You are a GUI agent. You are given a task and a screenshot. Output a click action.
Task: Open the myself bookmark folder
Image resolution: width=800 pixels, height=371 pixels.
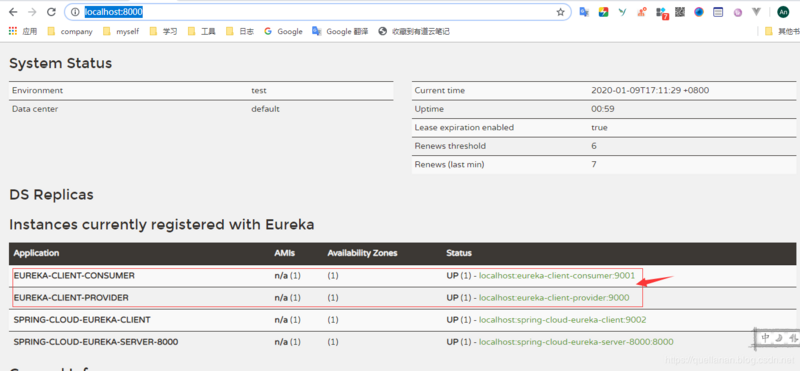[x=120, y=32]
